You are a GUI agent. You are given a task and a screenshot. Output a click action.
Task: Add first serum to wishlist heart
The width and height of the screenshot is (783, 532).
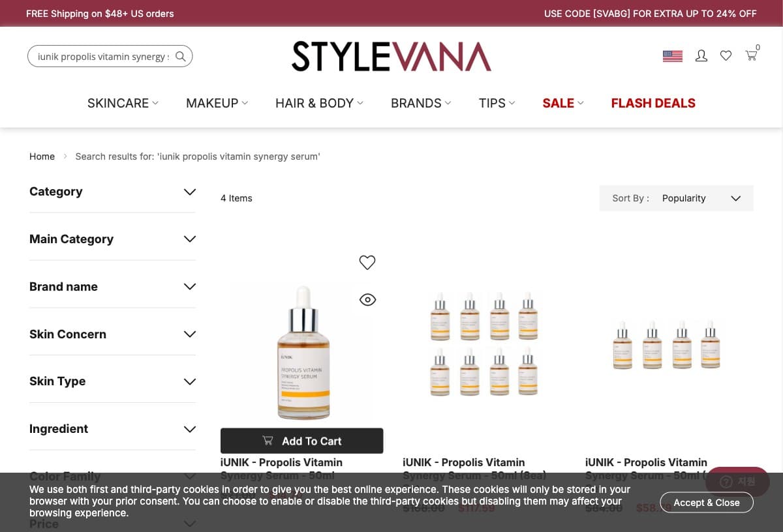367,262
